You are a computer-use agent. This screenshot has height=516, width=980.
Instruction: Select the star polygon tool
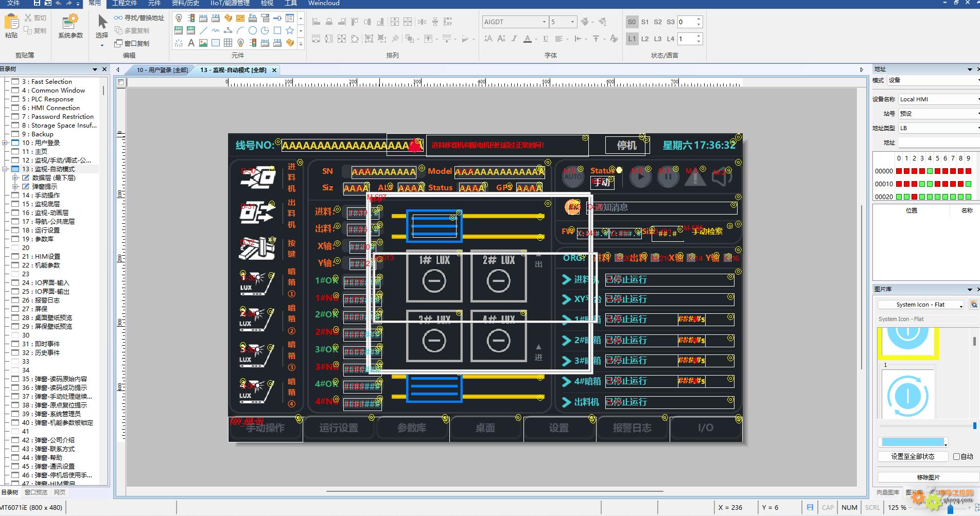coord(290,31)
